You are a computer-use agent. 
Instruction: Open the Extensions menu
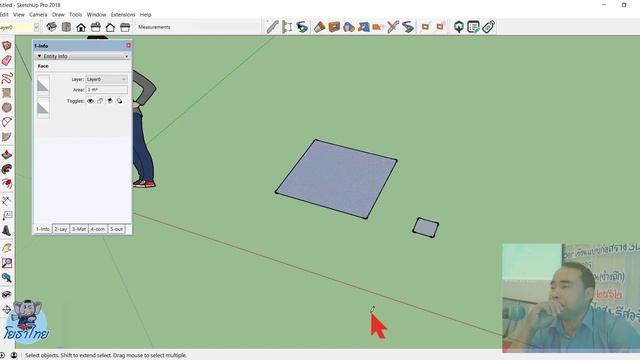(123, 14)
